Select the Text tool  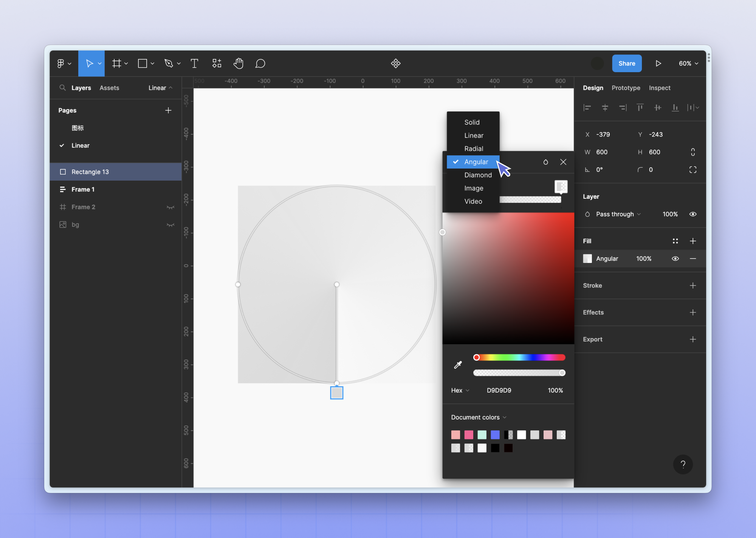(194, 63)
